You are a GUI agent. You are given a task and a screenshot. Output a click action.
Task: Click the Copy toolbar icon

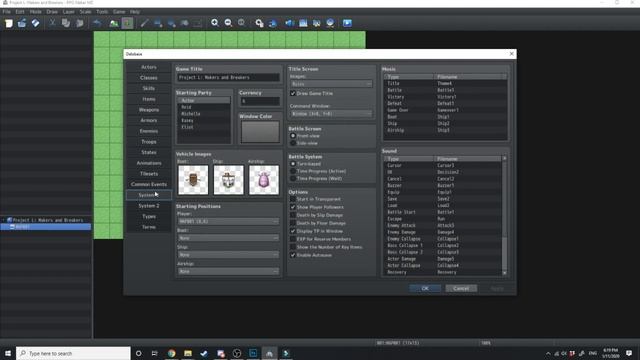click(x=66, y=23)
